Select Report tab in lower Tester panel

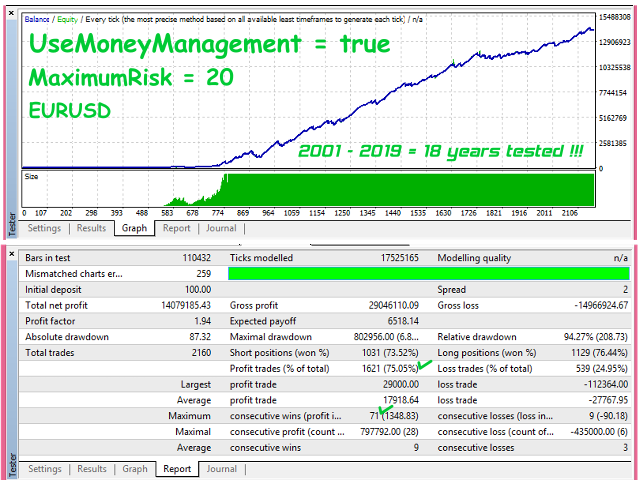(x=177, y=469)
